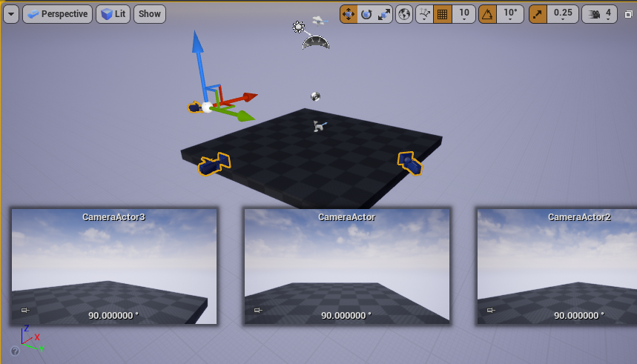Open the Lit view mode menu
The height and width of the screenshot is (364, 637).
click(x=113, y=14)
